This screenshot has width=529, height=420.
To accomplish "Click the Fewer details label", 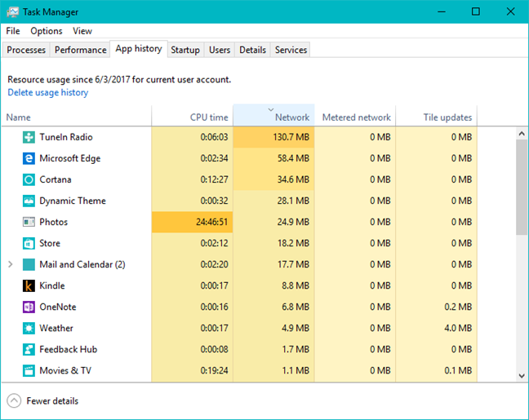I will click(52, 400).
